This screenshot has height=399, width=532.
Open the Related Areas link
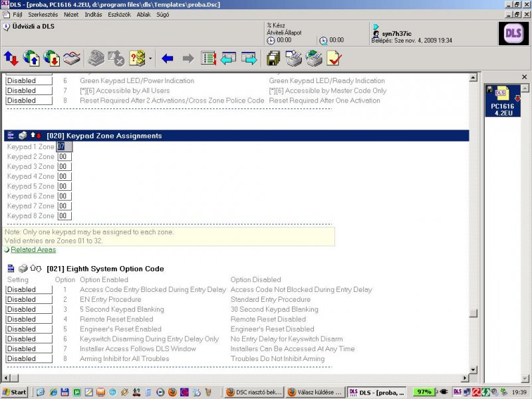[33, 250]
